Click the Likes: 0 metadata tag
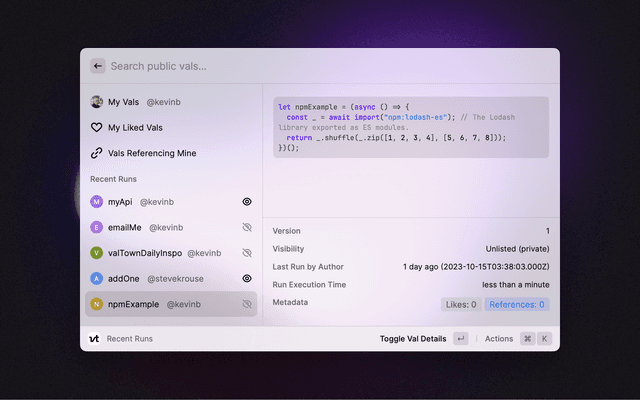This screenshot has width=640, height=400. [460, 304]
